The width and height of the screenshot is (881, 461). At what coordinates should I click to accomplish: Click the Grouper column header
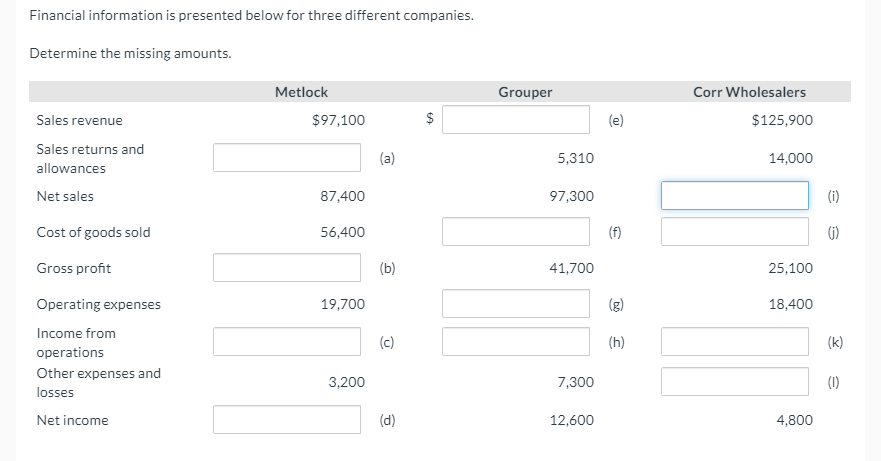click(x=525, y=92)
